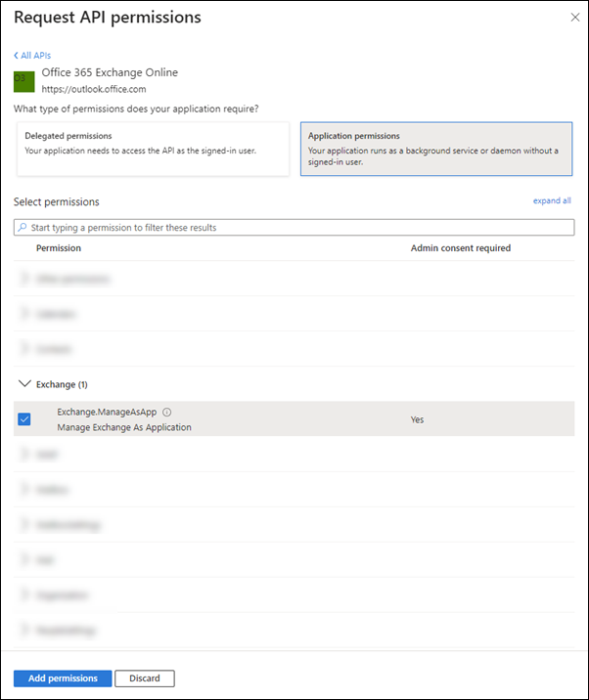Select the Delegated permissions option
This screenshot has width=589, height=700.
tap(153, 149)
